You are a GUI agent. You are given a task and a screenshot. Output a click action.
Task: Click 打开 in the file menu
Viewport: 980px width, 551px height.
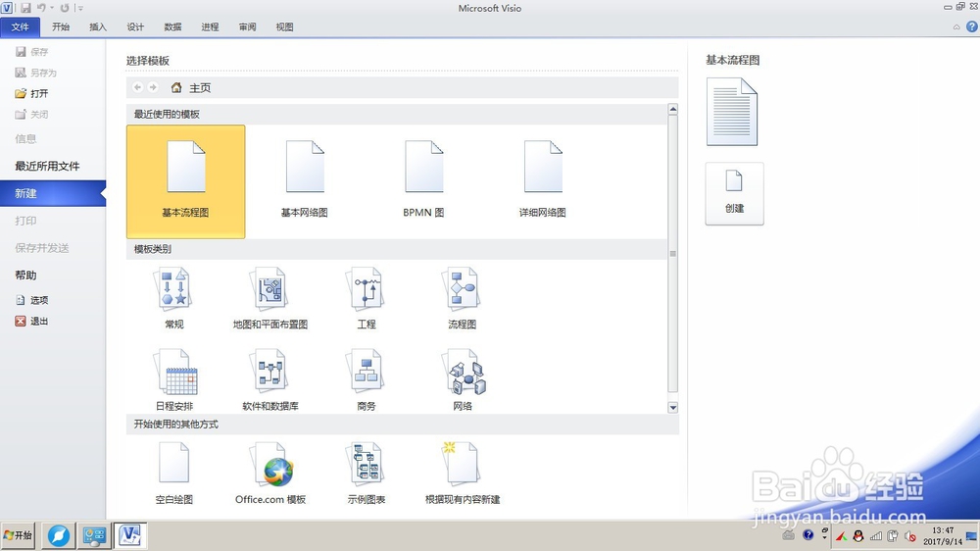pyautogui.click(x=32, y=93)
